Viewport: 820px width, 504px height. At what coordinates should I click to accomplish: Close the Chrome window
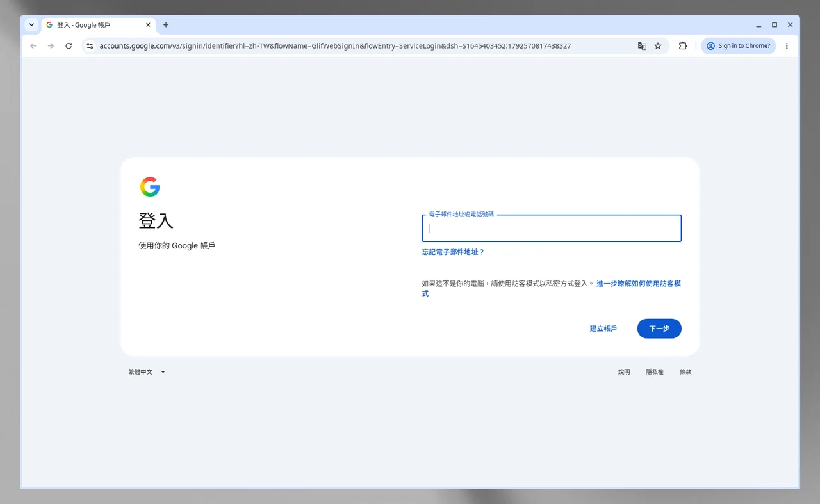tap(790, 25)
